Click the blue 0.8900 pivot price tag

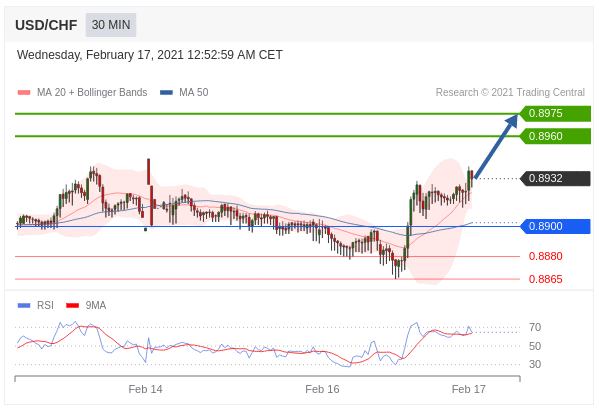(x=555, y=226)
